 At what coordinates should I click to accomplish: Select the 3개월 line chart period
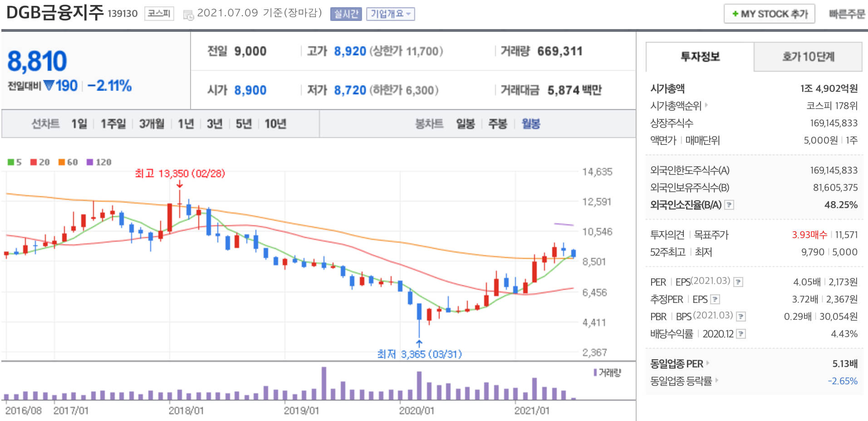click(x=152, y=124)
